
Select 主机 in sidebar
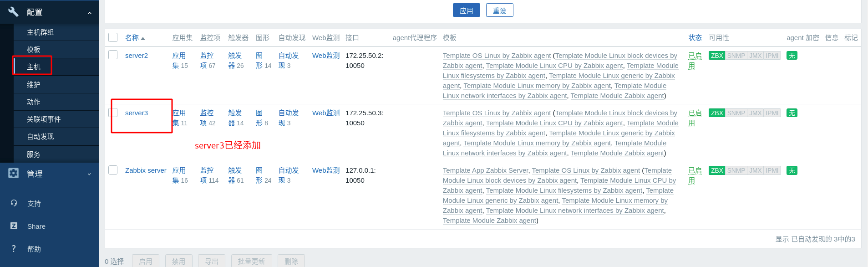click(x=56, y=67)
